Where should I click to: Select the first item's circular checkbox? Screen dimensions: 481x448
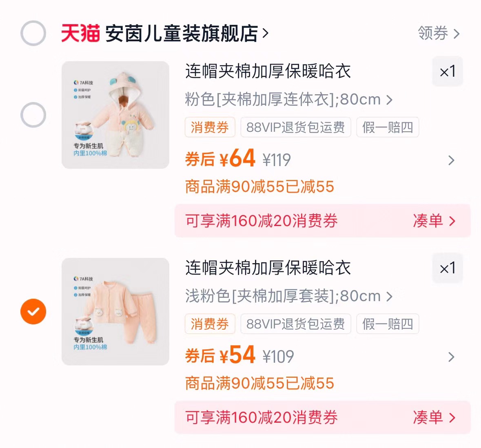[x=33, y=115]
